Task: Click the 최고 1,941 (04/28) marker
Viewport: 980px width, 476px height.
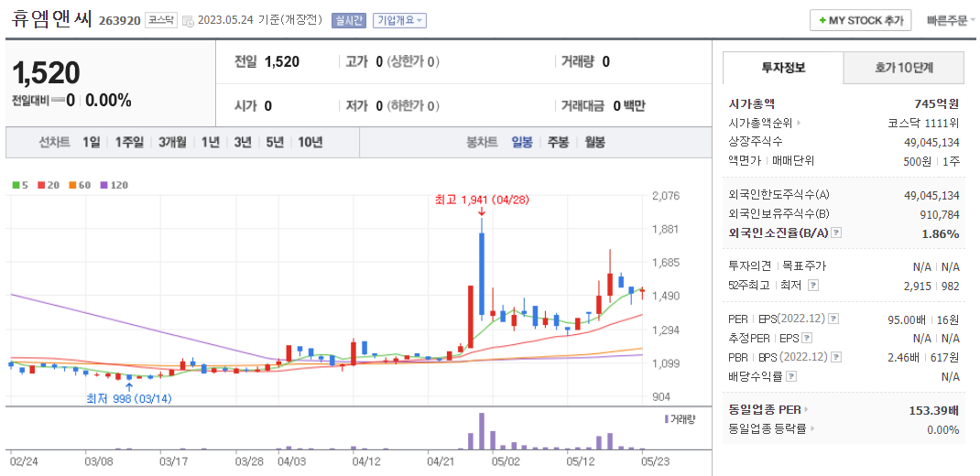Action: point(481,200)
